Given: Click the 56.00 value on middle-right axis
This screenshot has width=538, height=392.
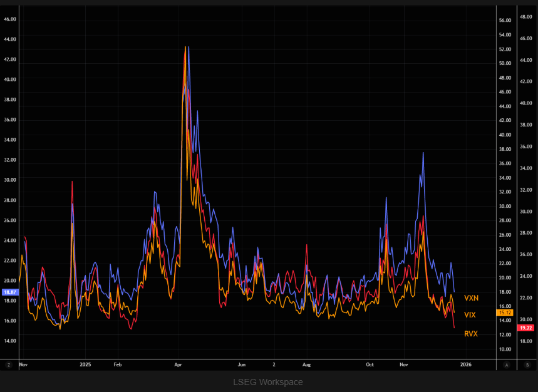Looking at the screenshot, I should 505,20.
